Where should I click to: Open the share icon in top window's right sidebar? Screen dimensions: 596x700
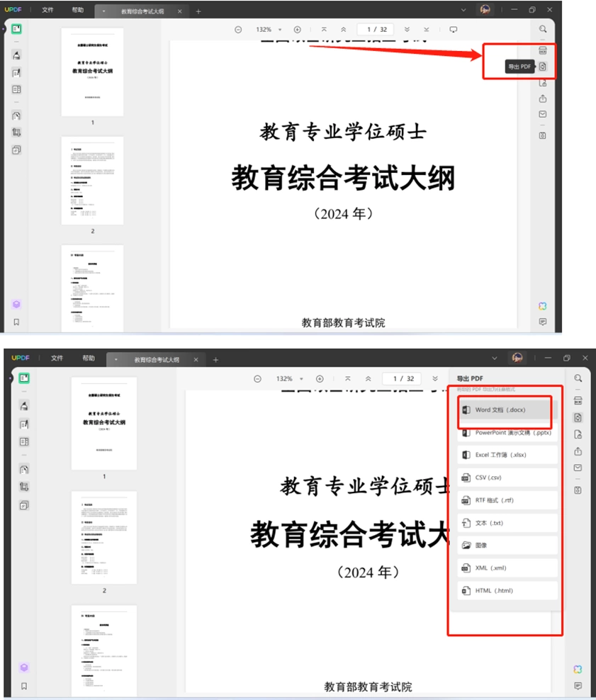pos(542,98)
